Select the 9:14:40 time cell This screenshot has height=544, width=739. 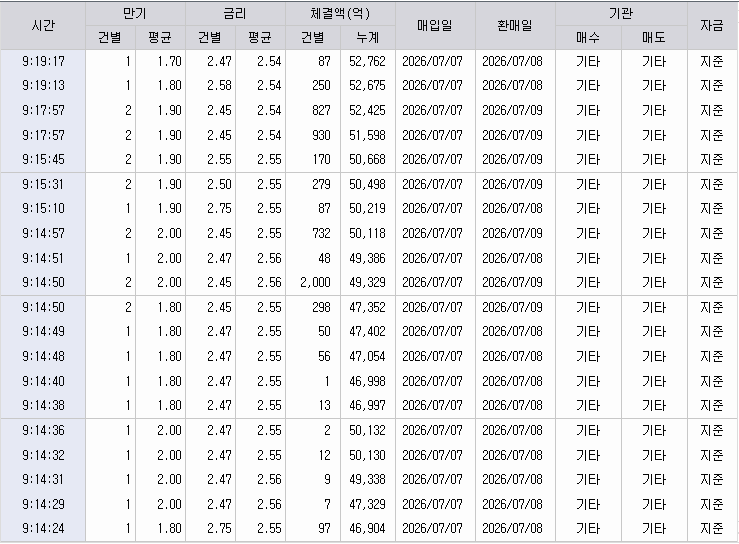click(43, 381)
